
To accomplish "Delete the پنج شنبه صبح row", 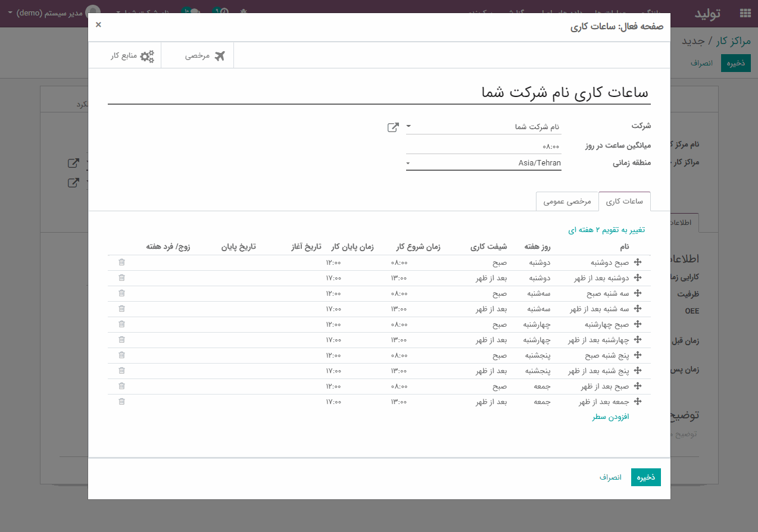I will (x=121, y=355).
